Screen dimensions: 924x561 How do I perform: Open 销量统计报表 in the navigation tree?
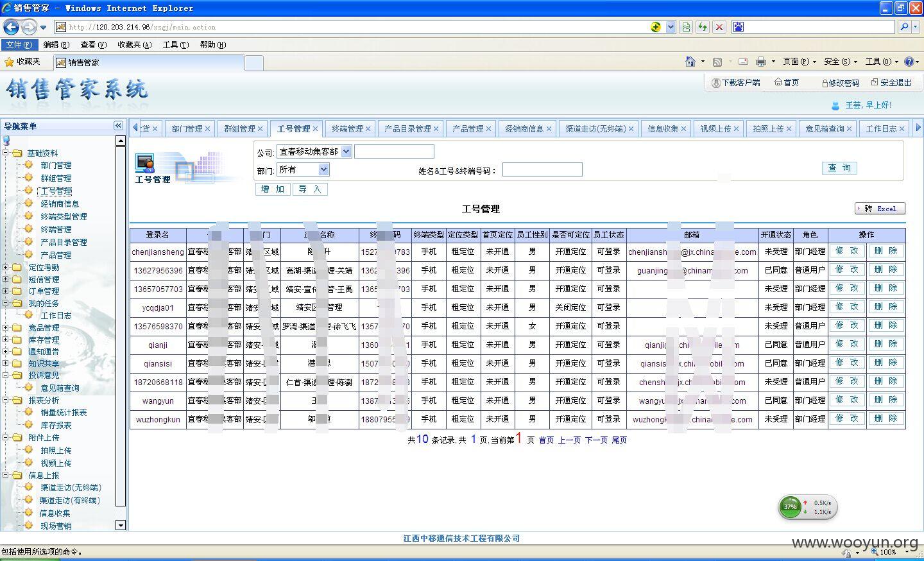point(64,413)
